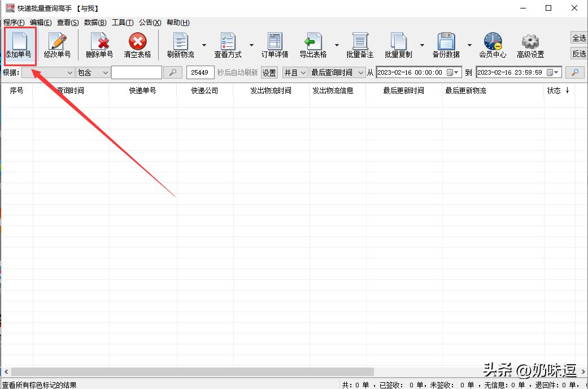Click the horizontal scrollbar thumb
This screenshot has height=389, width=588.
(193, 371)
